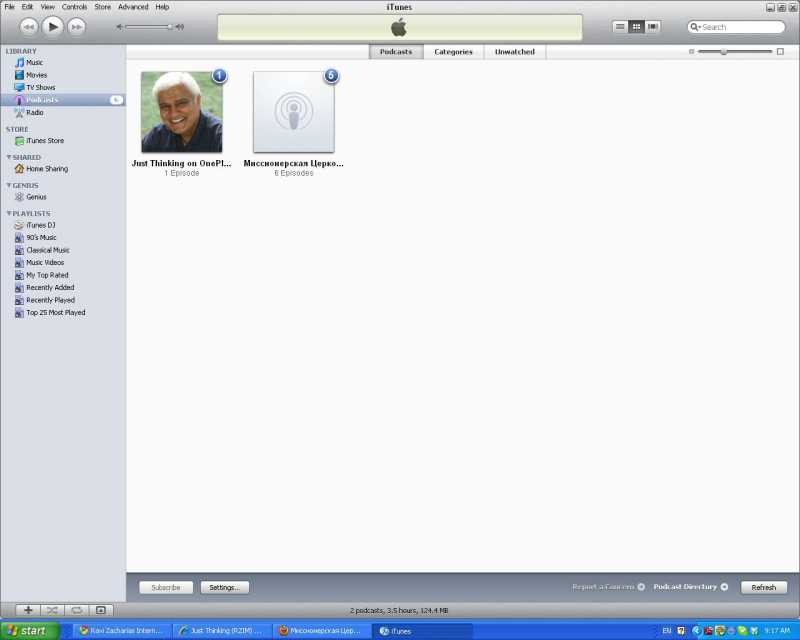This screenshot has width=800, height=640.
Task: Switch to the Just Thinking (RZIM) taskbar window
Action: (x=221, y=631)
